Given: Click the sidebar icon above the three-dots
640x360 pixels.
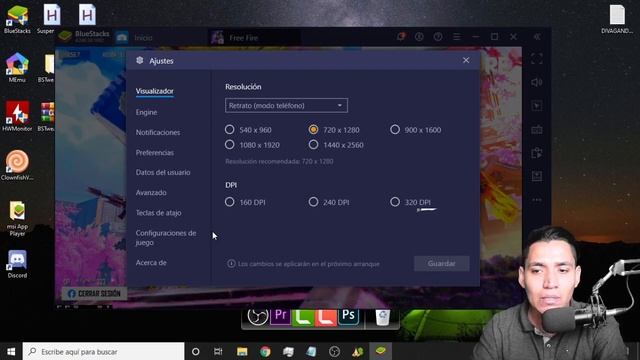Looking at the screenshot, I should pyautogui.click(x=537, y=176).
